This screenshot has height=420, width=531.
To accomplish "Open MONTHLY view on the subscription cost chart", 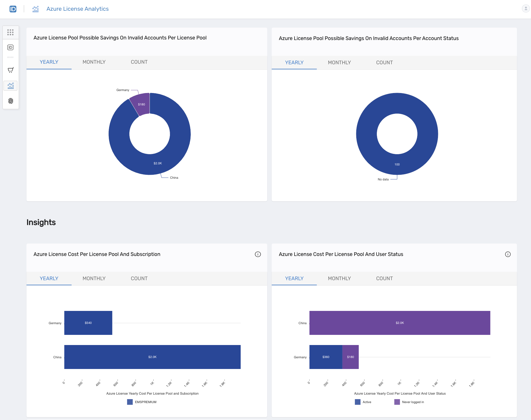I will click(x=94, y=278).
